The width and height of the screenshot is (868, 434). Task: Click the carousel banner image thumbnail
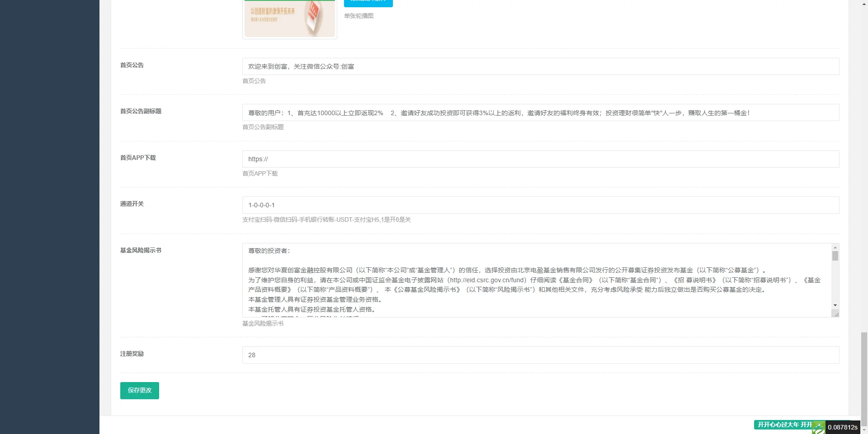(289, 19)
